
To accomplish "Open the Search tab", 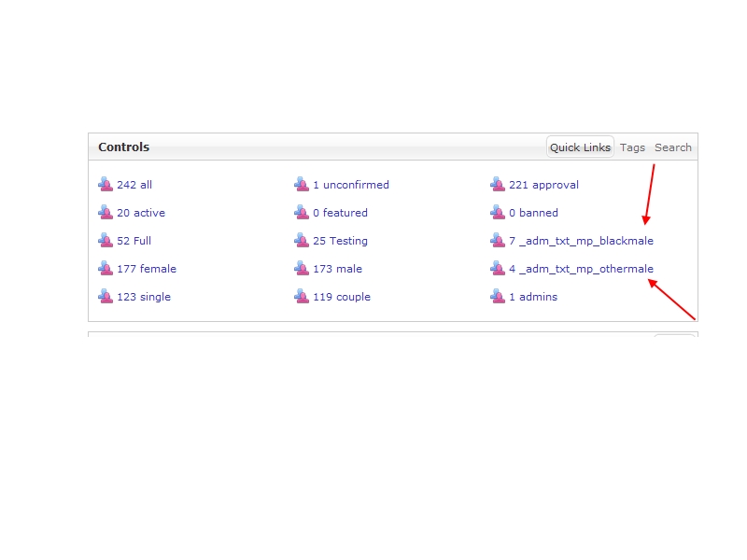I will point(672,147).
